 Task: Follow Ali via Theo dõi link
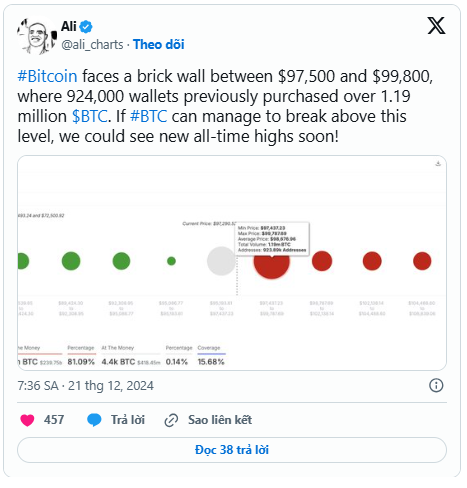click(159, 44)
